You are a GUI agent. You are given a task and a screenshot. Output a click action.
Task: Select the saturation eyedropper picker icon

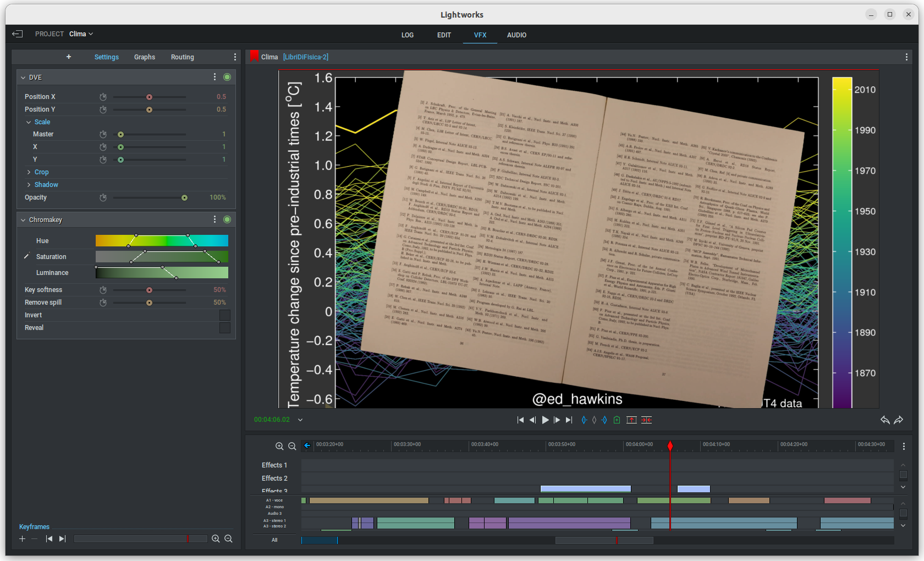pos(26,257)
